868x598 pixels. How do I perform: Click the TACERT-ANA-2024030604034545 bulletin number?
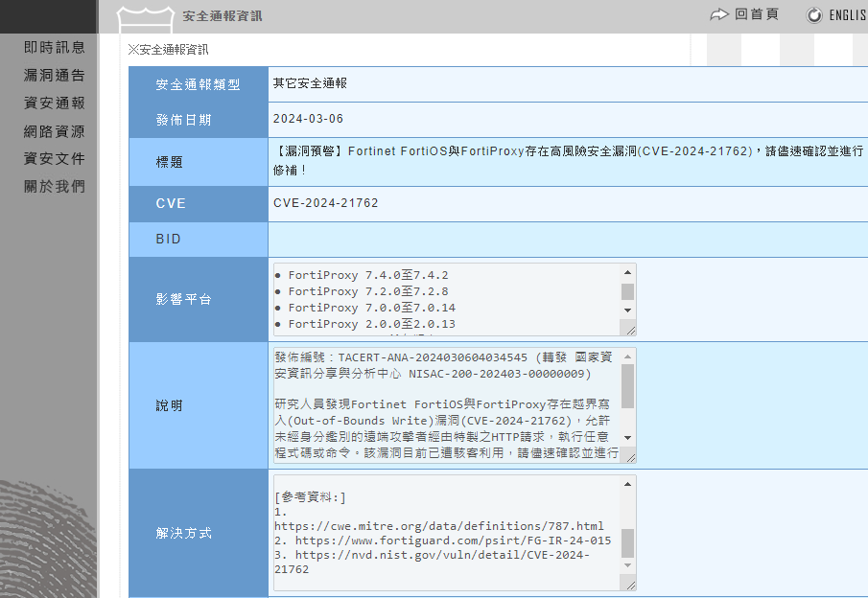(433, 357)
